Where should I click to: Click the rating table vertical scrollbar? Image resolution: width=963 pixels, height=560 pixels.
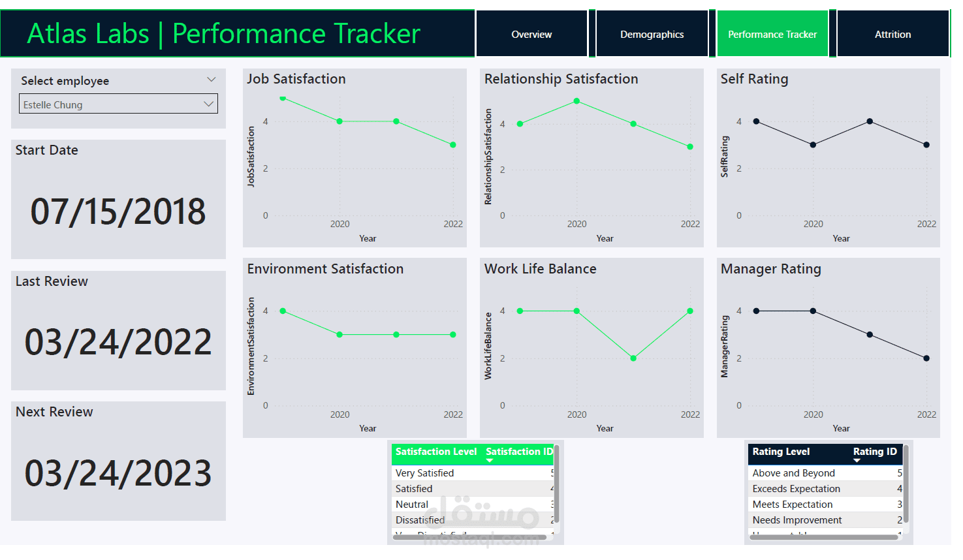click(907, 484)
